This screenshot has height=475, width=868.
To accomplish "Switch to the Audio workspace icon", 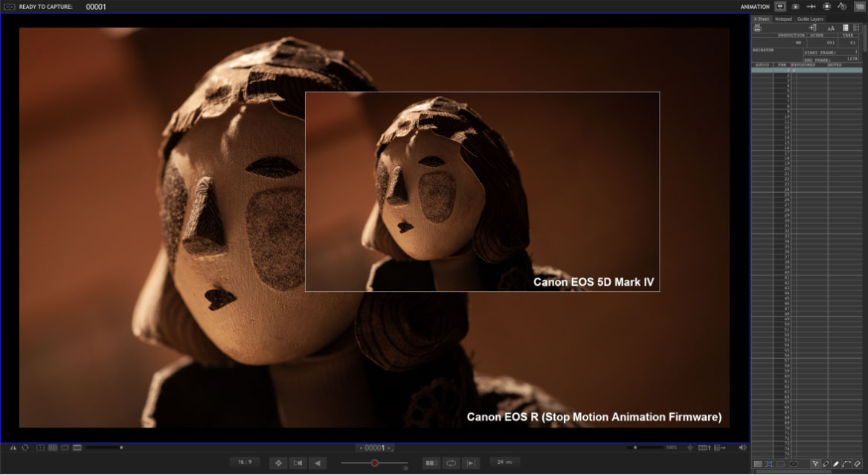I will (811, 6).
